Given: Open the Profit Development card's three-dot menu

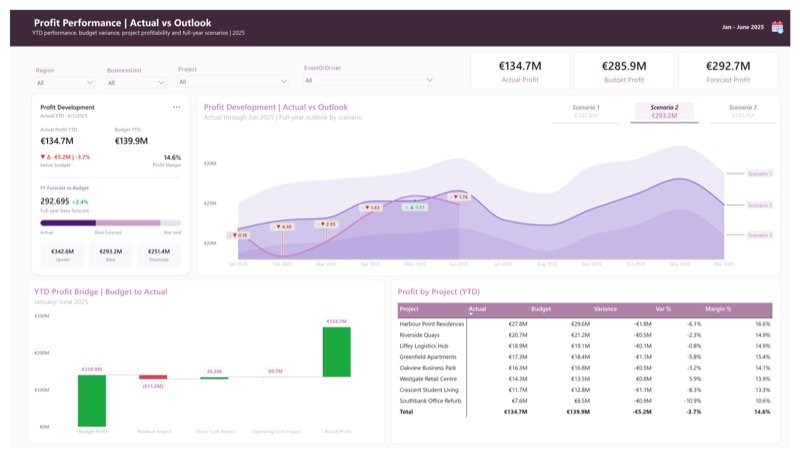Looking at the screenshot, I should pos(177,107).
